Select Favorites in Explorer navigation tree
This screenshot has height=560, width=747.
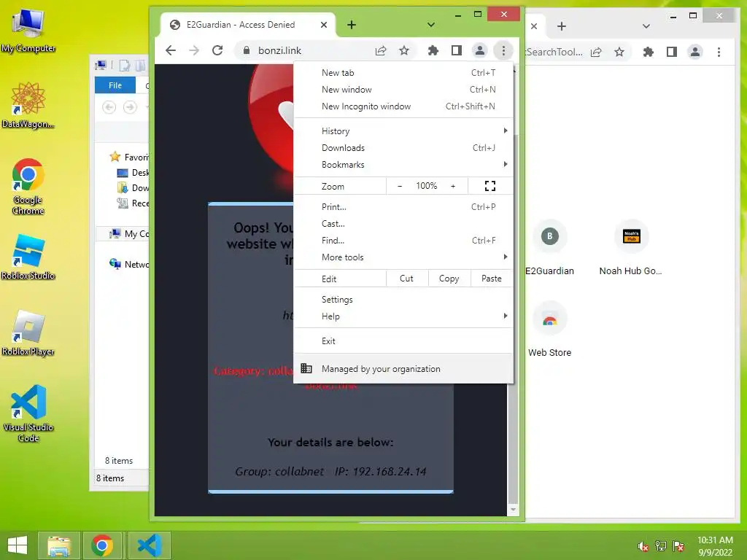[x=129, y=157]
